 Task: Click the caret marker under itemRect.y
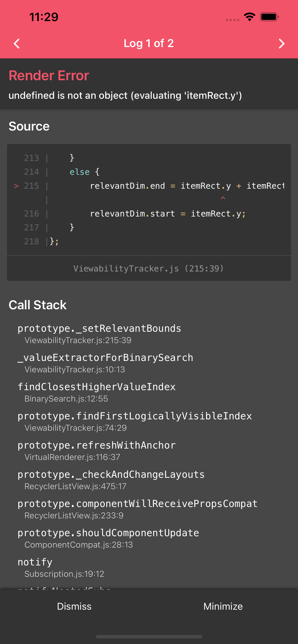point(223,198)
